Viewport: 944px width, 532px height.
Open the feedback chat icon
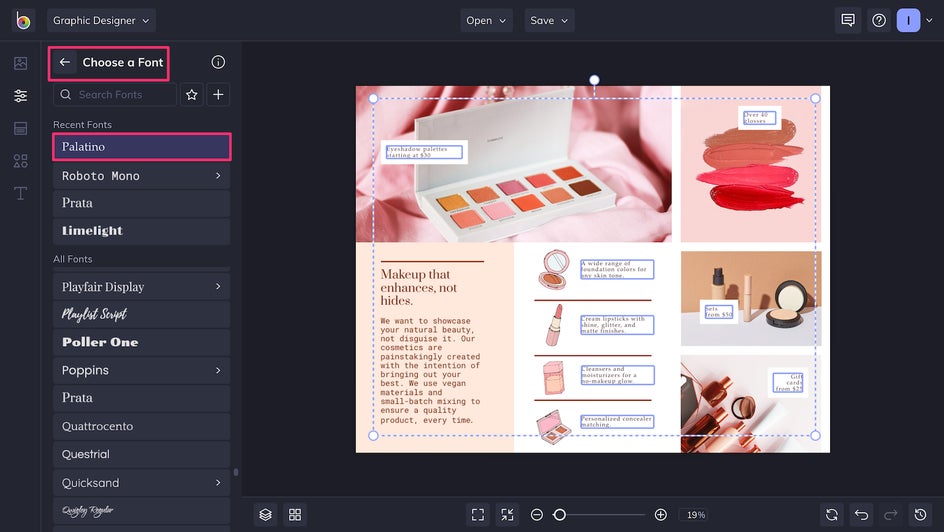pos(848,20)
